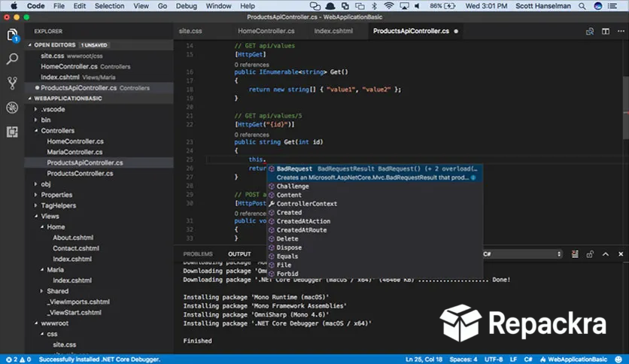Select the C# output channel dropdown
The height and width of the screenshot is (364, 629).
[522, 254]
